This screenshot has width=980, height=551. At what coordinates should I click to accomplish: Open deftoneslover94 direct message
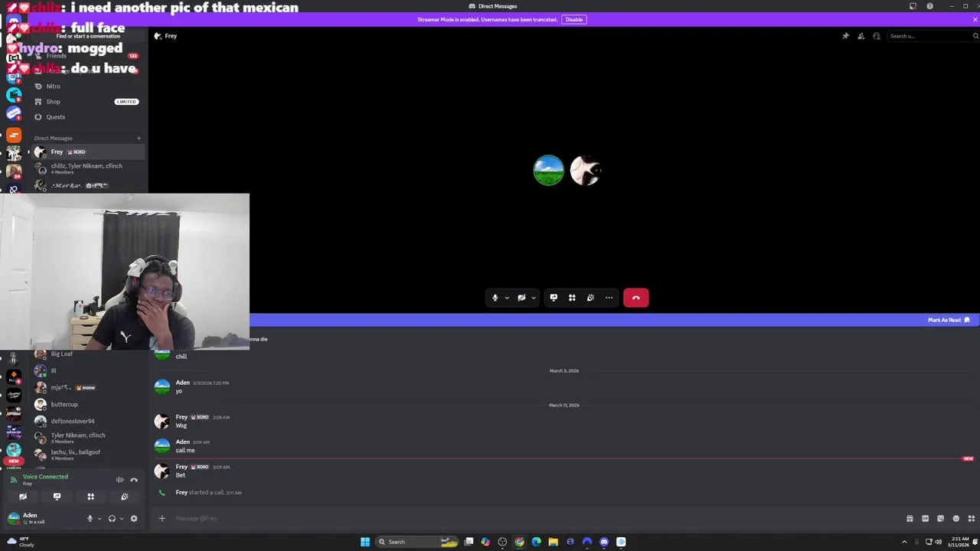tap(88, 421)
